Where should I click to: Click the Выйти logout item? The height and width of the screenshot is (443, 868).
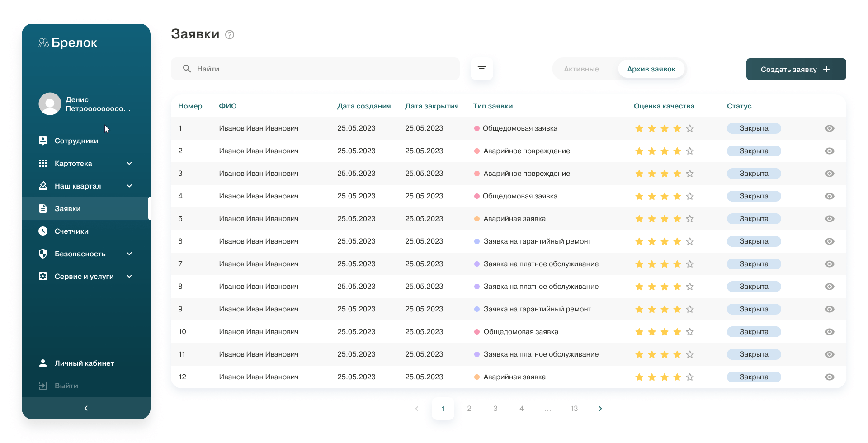(x=66, y=386)
